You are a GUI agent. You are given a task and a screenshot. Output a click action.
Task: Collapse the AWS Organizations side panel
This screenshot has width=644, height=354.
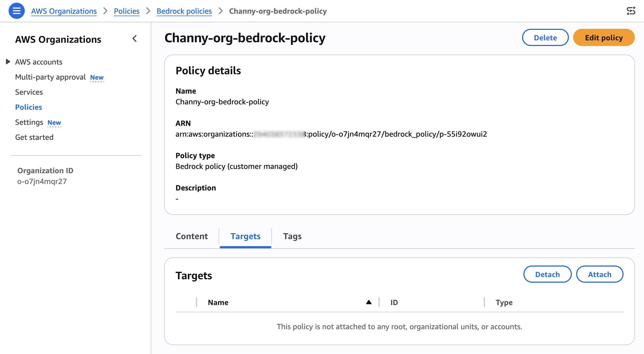pyautogui.click(x=135, y=39)
